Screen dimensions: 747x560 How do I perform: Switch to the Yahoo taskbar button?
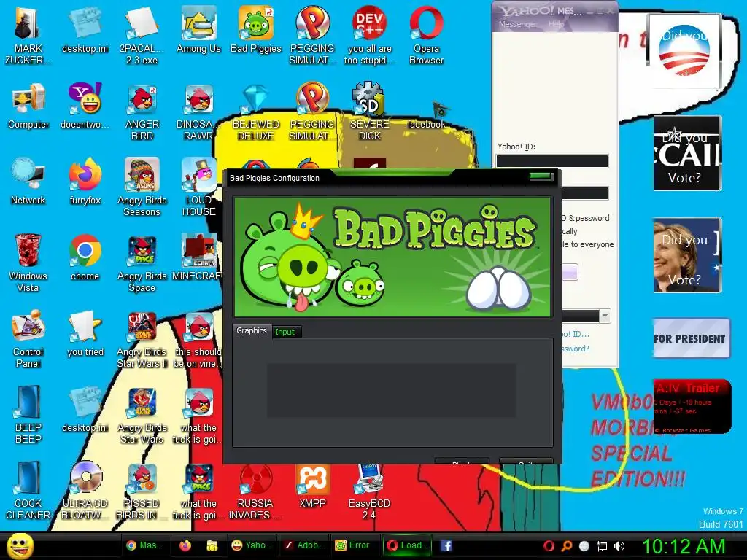pos(252,545)
